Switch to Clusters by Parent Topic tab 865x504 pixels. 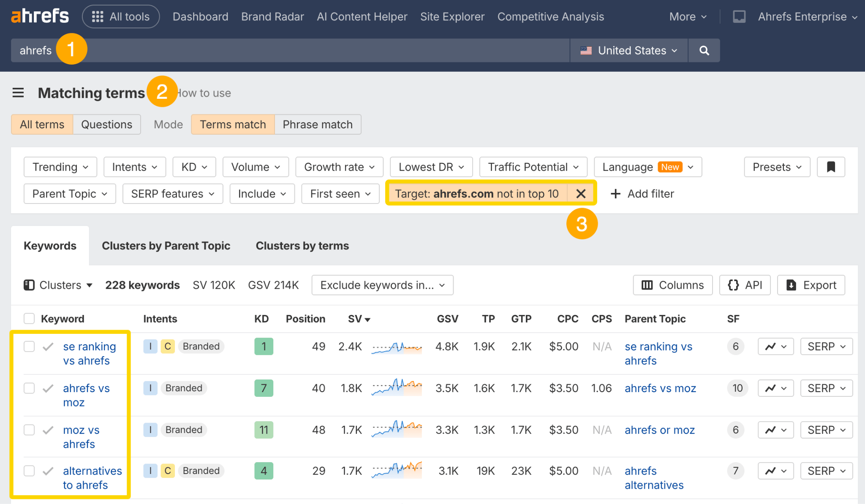coord(166,246)
